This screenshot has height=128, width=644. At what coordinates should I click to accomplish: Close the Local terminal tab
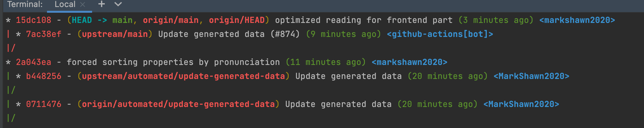click(83, 4)
